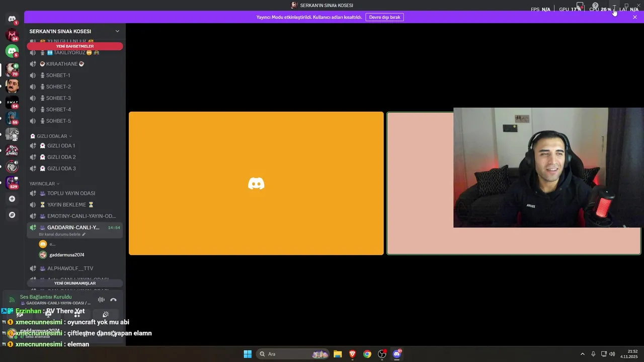Open server icon with 529 notifications badge
Viewport: 644px width, 362px height.
pyautogui.click(x=12, y=183)
